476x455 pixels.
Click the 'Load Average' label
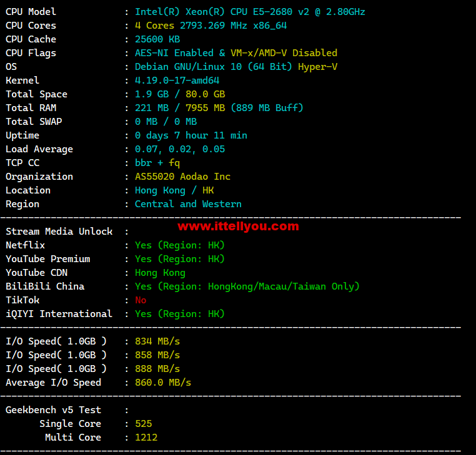point(39,149)
